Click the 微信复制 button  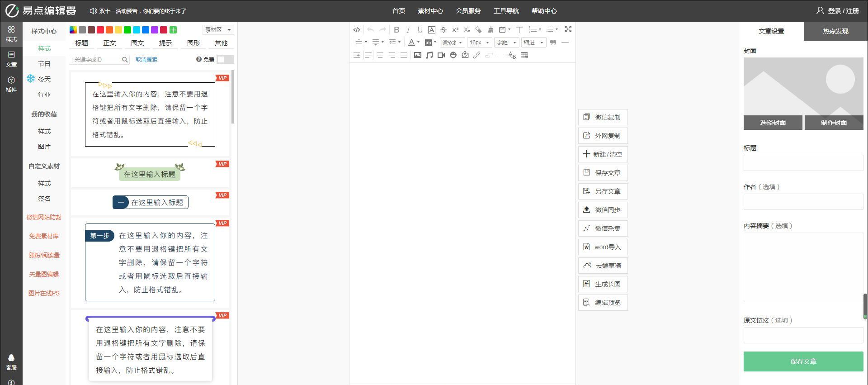603,117
